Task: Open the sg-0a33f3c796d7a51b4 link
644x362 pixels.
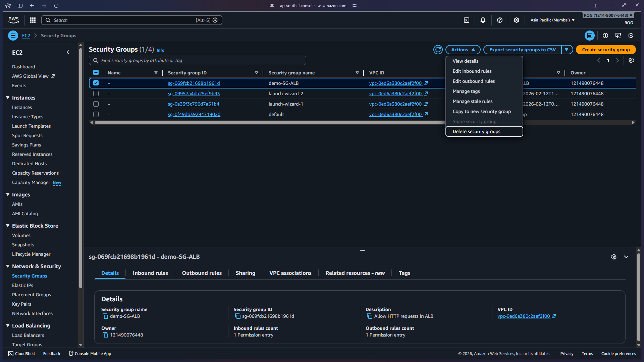Action: point(193,104)
